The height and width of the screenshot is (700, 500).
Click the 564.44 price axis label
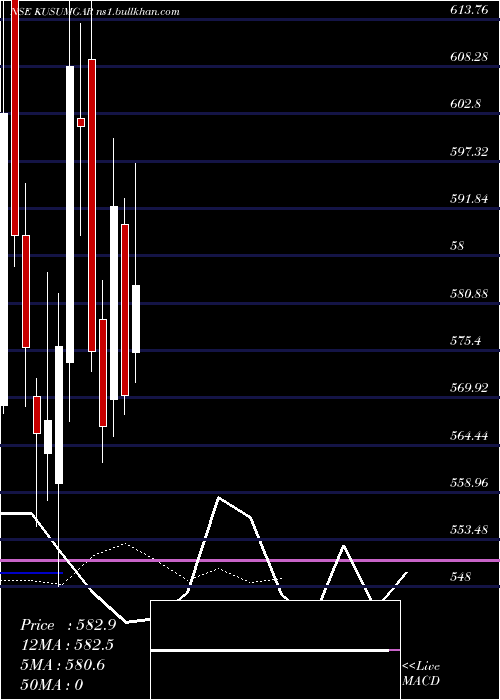click(469, 436)
